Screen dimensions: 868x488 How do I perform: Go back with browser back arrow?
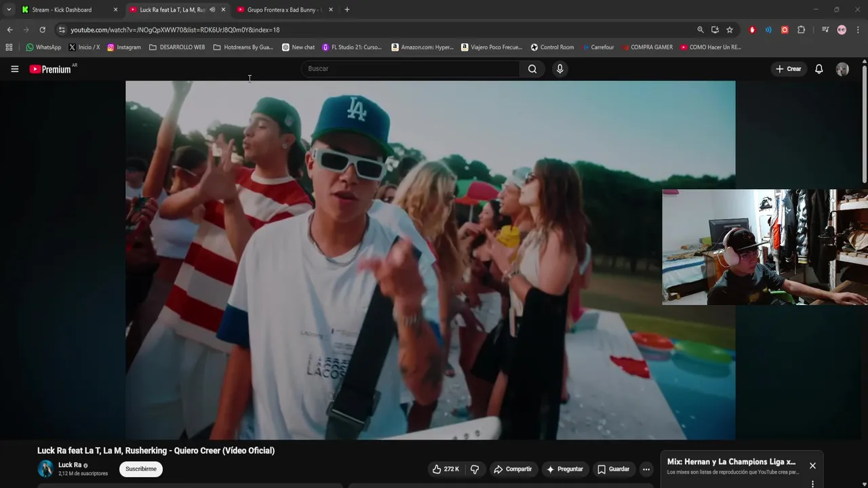[9, 30]
